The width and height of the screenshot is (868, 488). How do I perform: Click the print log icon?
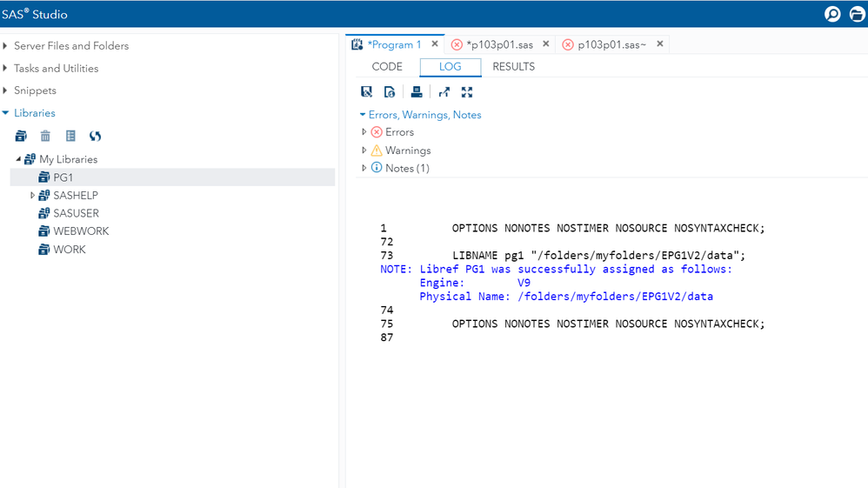click(417, 92)
